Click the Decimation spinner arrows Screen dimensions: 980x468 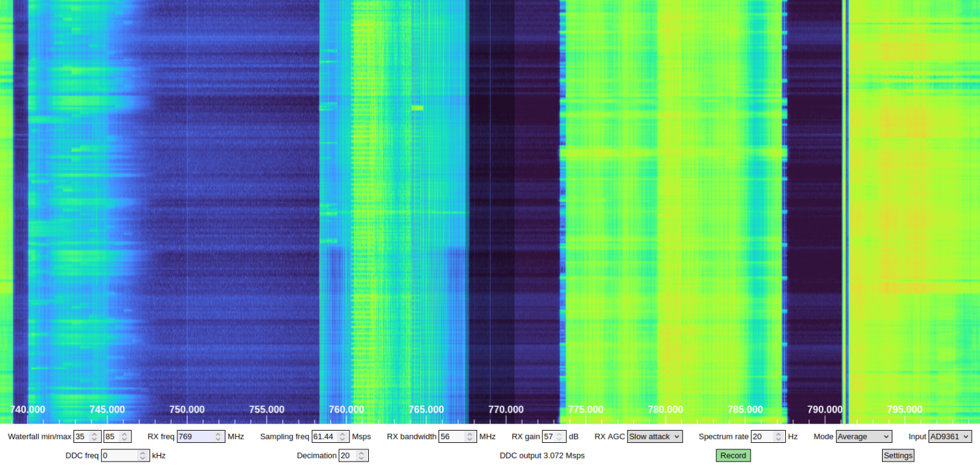pyautogui.click(x=362, y=456)
